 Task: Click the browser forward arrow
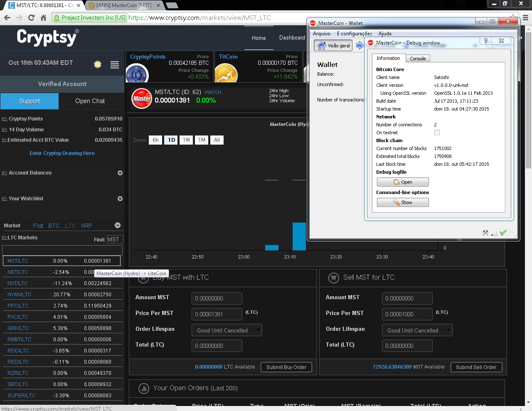(x=19, y=17)
